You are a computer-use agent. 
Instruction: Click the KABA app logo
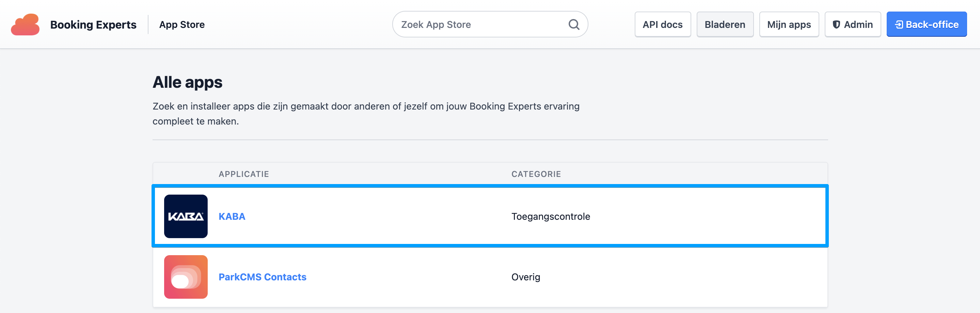186,216
